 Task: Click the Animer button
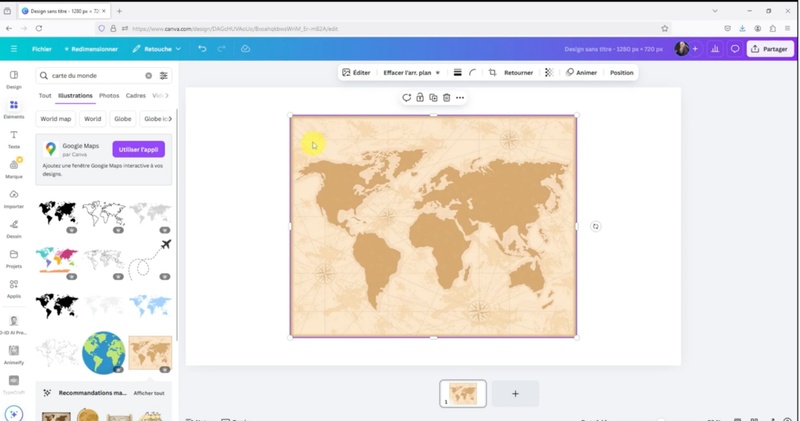[581, 72]
